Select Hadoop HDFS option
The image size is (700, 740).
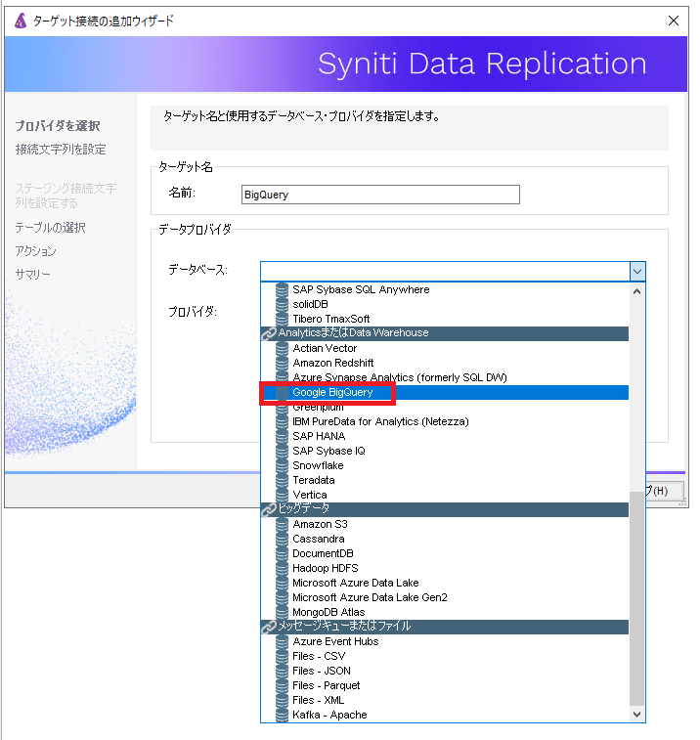(x=445, y=568)
